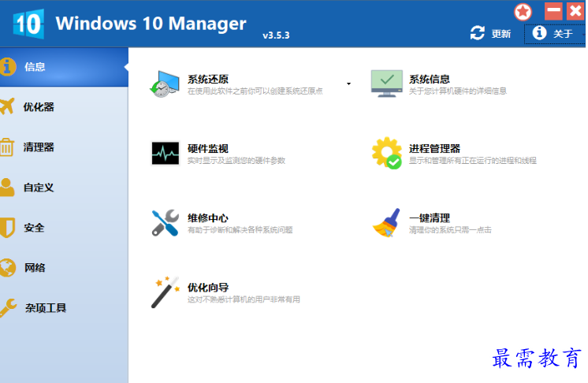The width and height of the screenshot is (588, 383).
Task: Click the 关于 info circle icon
Action: pos(539,33)
